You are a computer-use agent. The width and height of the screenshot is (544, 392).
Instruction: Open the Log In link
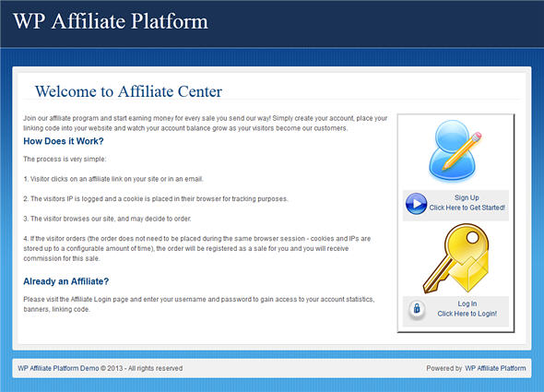(467, 303)
